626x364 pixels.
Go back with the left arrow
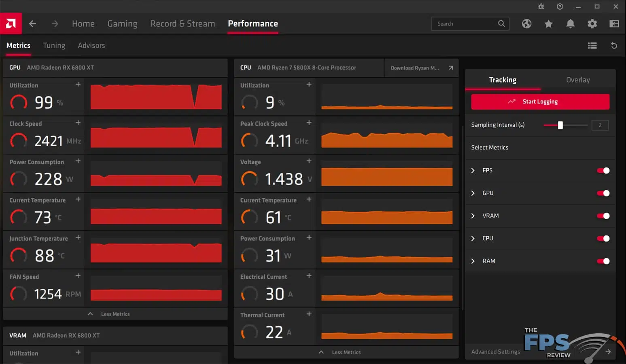(x=33, y=24)
